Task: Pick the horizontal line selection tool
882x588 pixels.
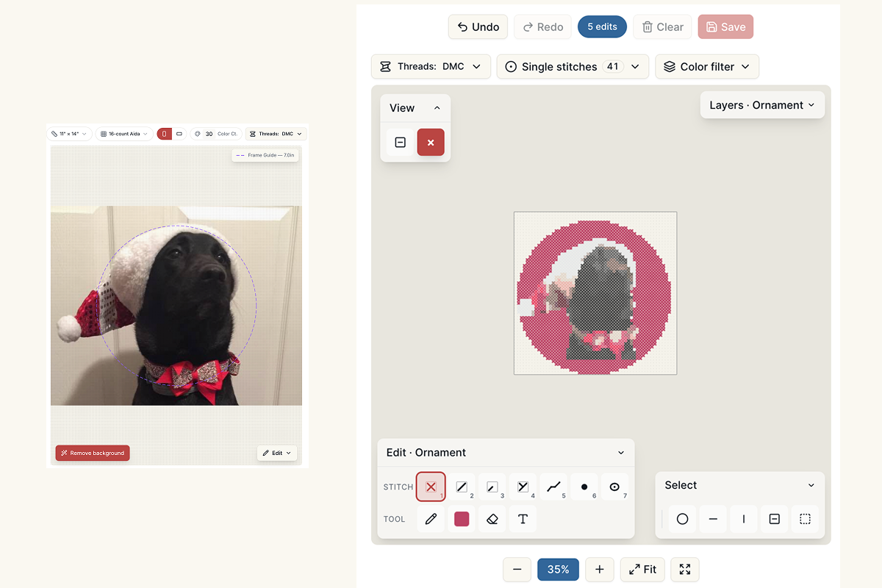Action: coord(713,519)
